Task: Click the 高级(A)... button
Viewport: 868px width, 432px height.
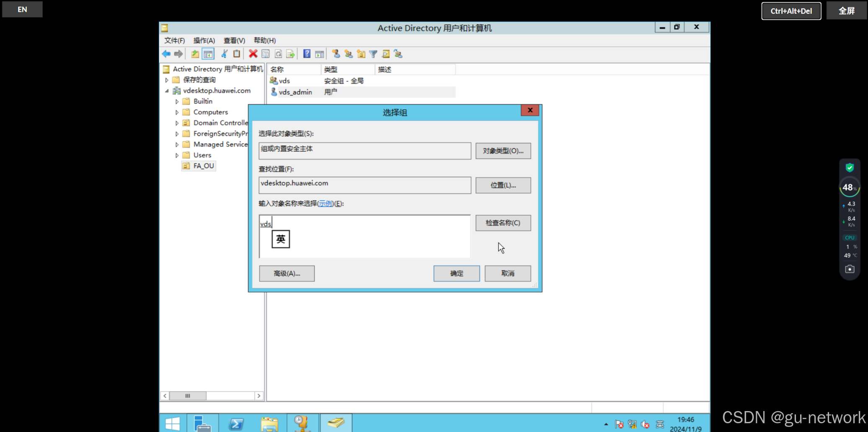Action: pos(287,273)
